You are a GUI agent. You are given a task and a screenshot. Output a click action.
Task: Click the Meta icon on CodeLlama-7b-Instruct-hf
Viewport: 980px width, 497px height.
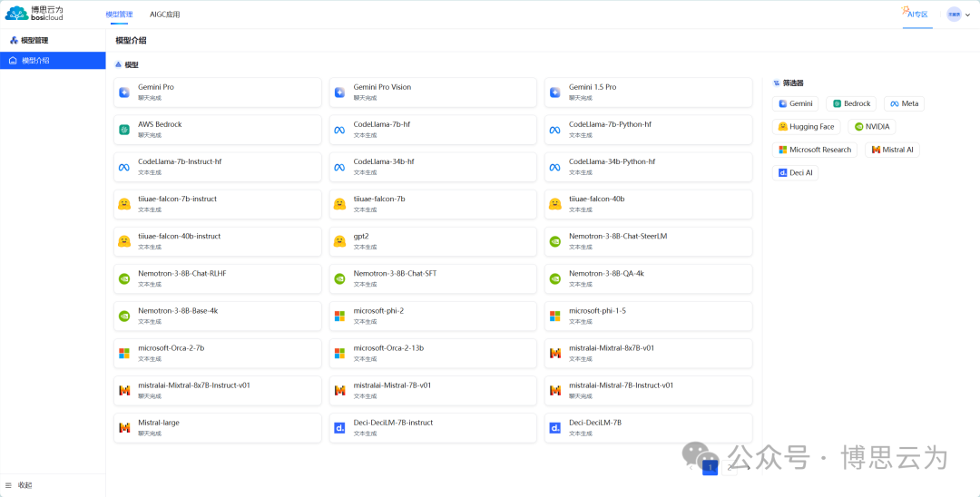123,168
